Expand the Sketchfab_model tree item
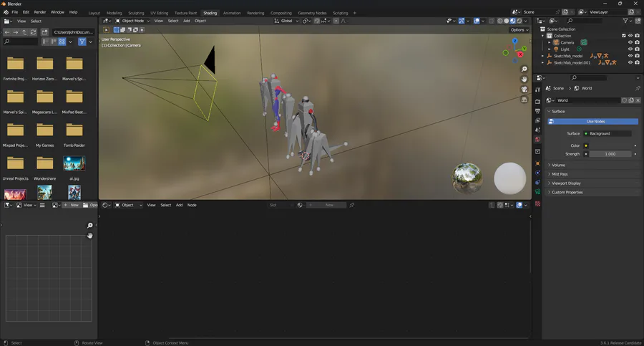The image size is (644, 346). (542, 56)
